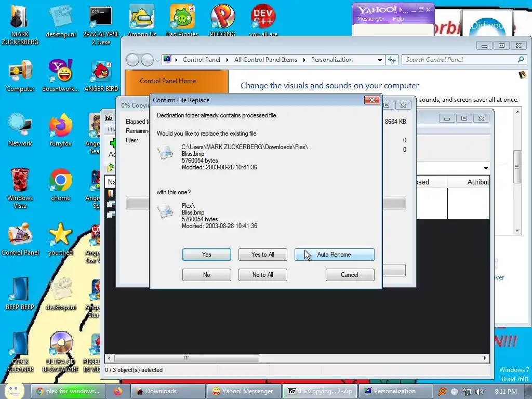Click the taskbar clock showing 8:11 PM
Image resolution: width=532 pixels, height=399 pixels.
pyautogui.click(x=506, y=392)
